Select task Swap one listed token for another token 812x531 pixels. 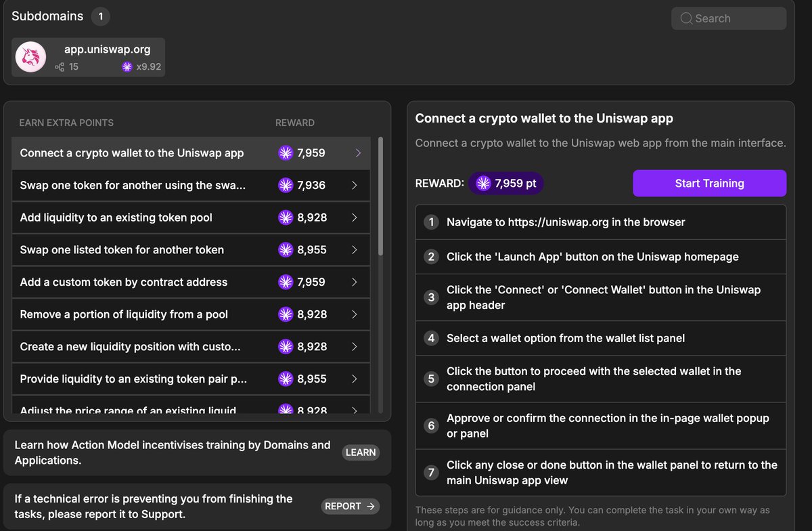[191, 250]
